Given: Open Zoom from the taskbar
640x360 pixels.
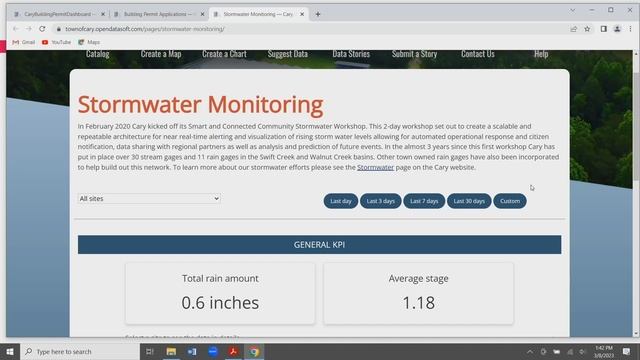Looking at the screenshot, I should [213, 351].
